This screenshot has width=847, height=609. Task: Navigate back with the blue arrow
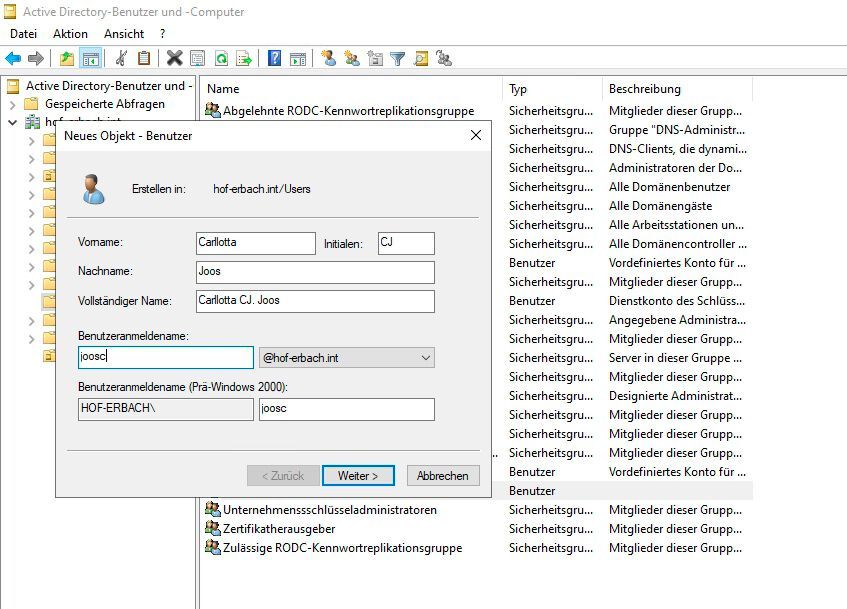pos(13,58)
